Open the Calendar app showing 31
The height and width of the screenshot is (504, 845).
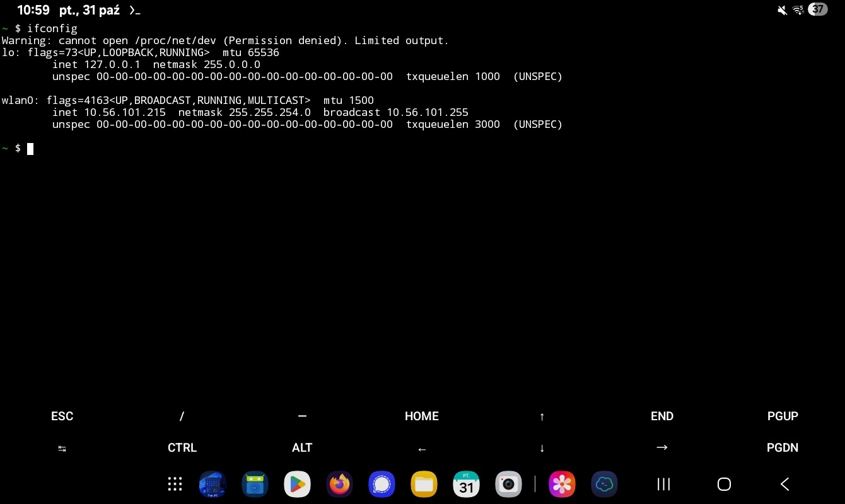pyautogui.click(x=466, y=484)
